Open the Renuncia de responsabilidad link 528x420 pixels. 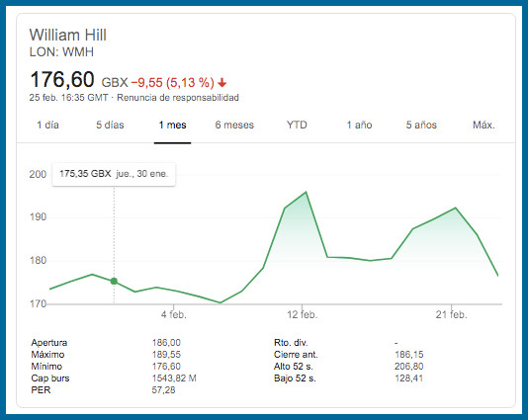pos(178,98)
